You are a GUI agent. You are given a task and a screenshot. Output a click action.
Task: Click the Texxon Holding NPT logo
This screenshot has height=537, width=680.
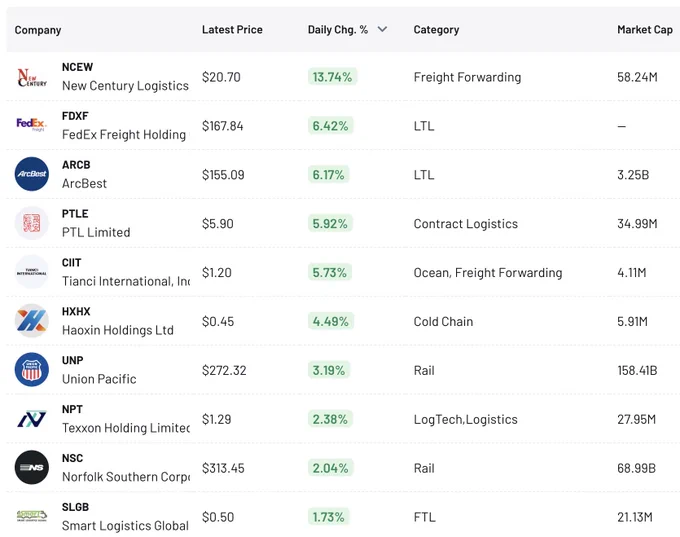point(32,419)
